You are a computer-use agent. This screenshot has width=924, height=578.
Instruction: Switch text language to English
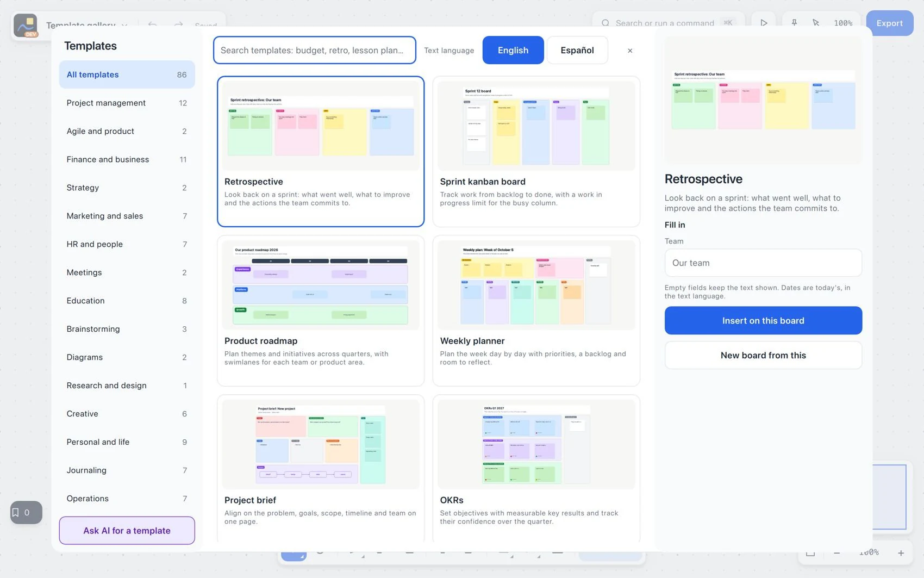(513, 50)
